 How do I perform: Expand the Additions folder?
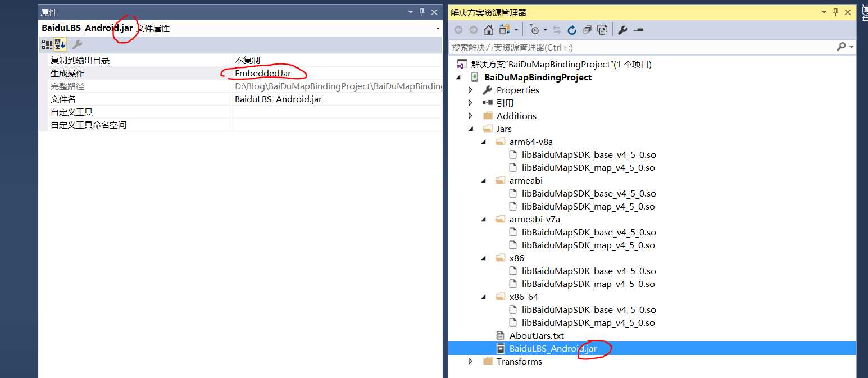click(x=471, y=116)
